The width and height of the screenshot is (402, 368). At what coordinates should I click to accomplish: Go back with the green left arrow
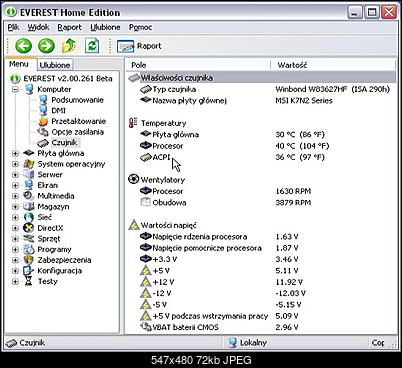tap(23, 46)
